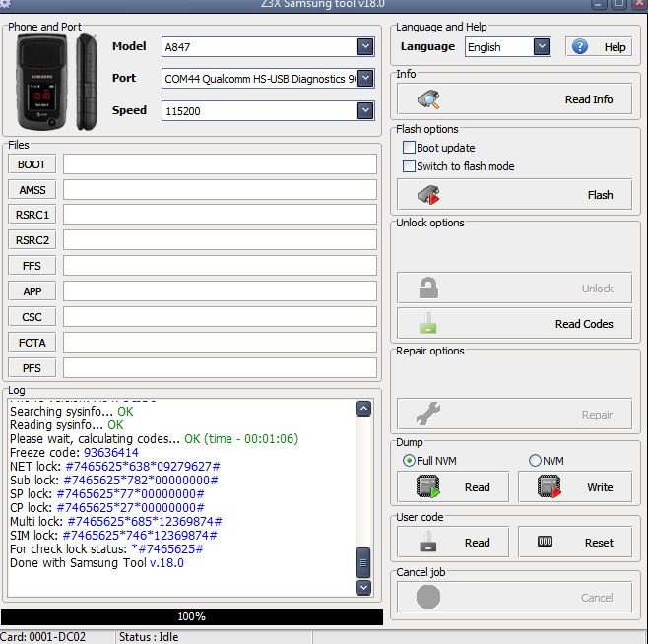Click the blue question mark Help icon
Viewport: 648px width, 644px height.
(x=580, y=46)
